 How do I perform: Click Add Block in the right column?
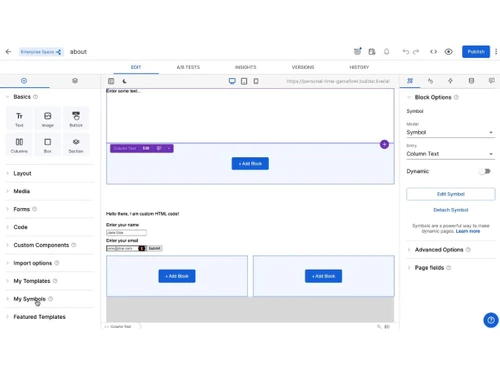click(323, 276)
